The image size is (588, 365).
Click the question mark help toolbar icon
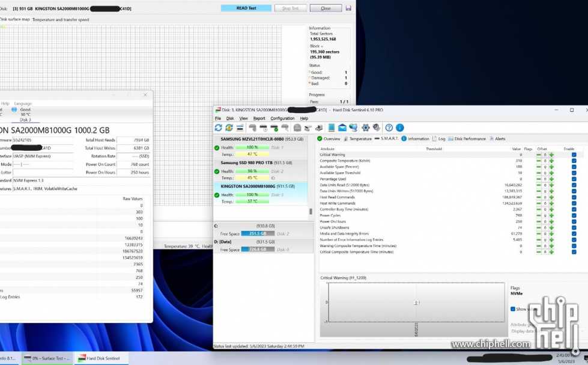[389, 127]
